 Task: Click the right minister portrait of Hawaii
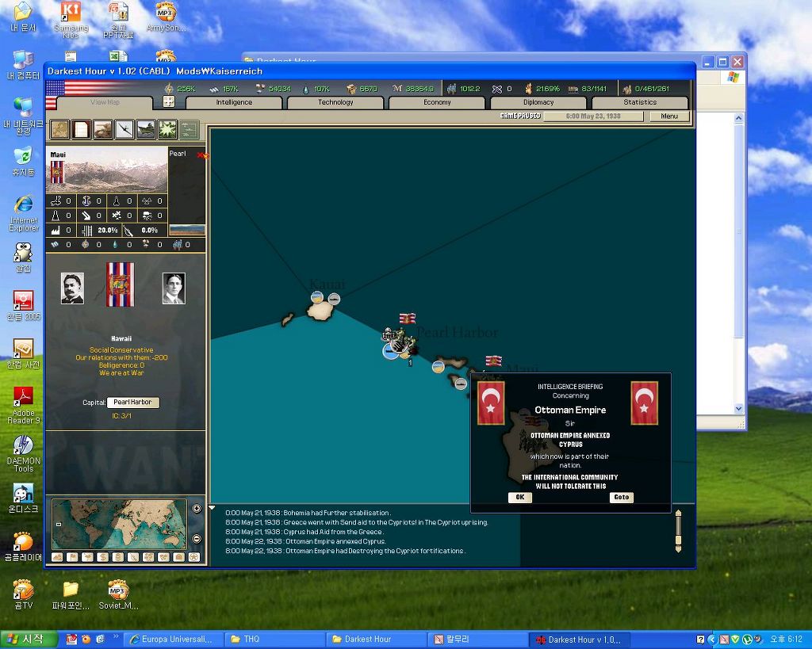click(x=174, y=288)
